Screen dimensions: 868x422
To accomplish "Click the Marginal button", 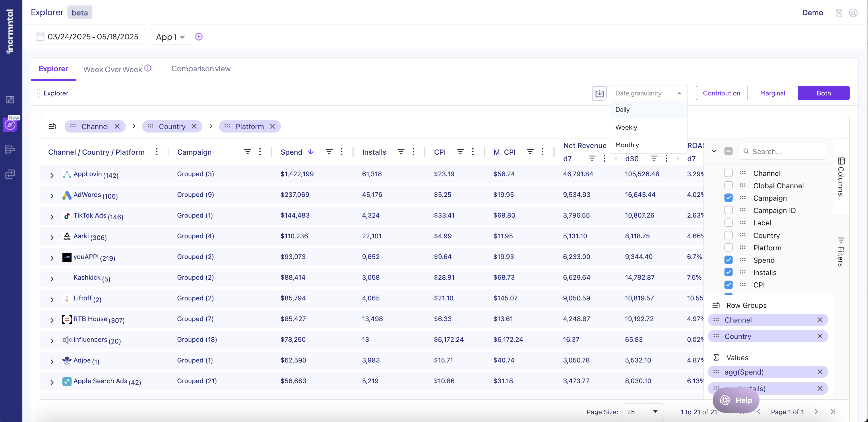I will coord(772,93).
